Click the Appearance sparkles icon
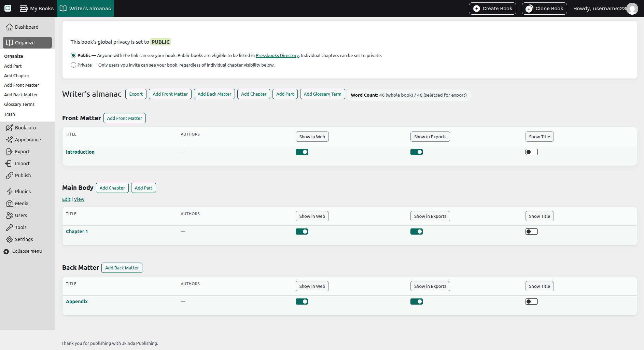The image size is (644, 350). [x=10, y=140]
